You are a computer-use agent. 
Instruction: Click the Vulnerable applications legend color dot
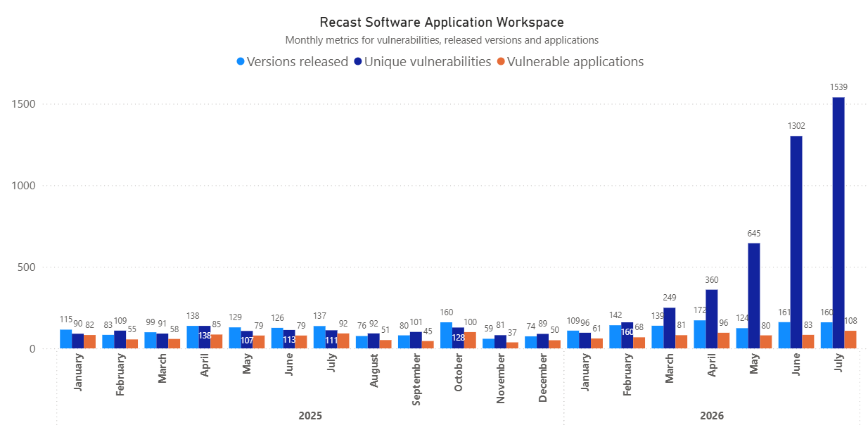tap(501, 62)
